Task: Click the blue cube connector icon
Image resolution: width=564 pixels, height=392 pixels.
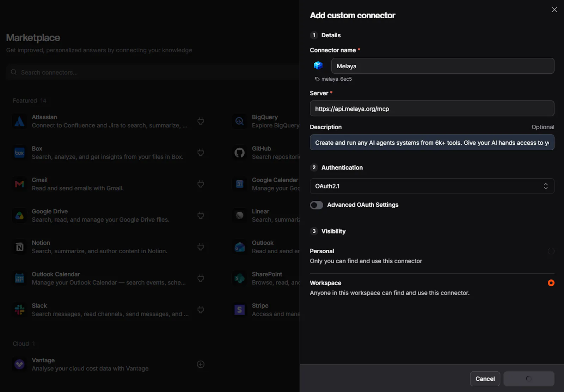Action: point(318,66)
